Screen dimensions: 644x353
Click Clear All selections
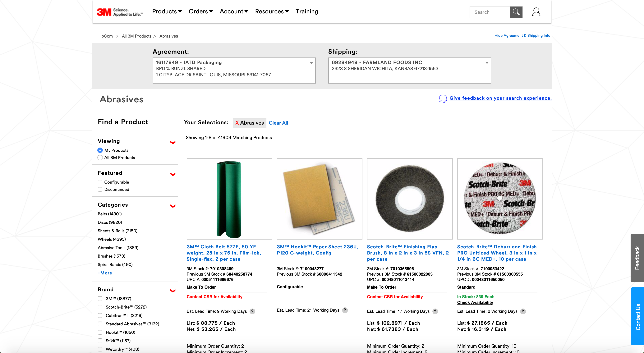(x=278, y=123)
